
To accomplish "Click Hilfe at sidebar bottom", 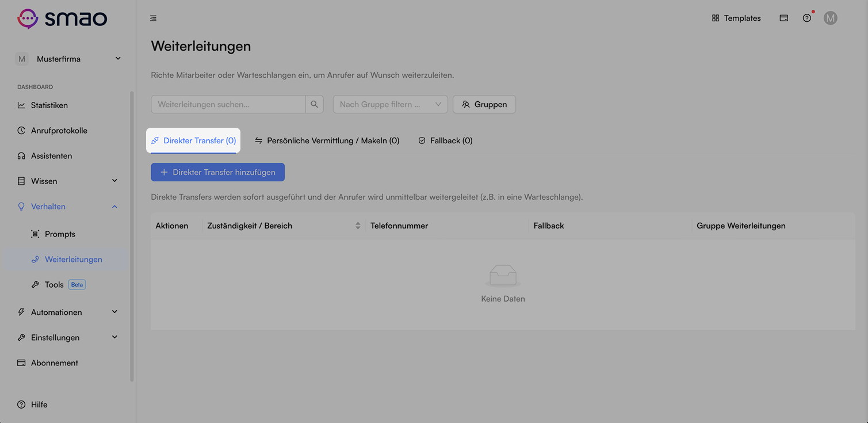I will pos(39,405).
